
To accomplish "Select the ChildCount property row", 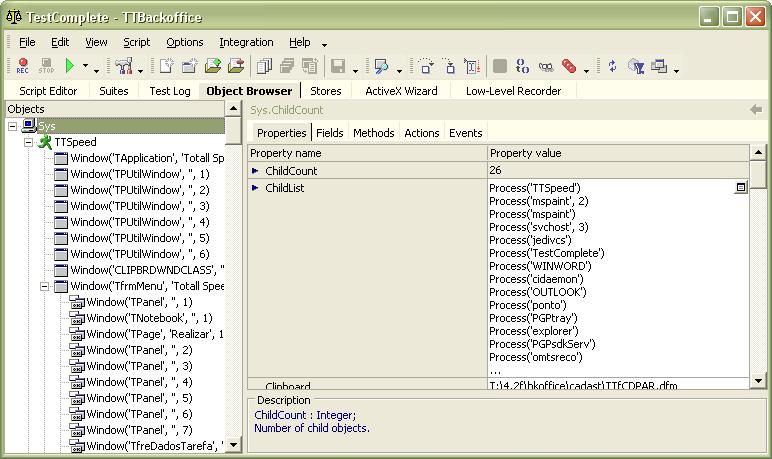I will (498, 170).
